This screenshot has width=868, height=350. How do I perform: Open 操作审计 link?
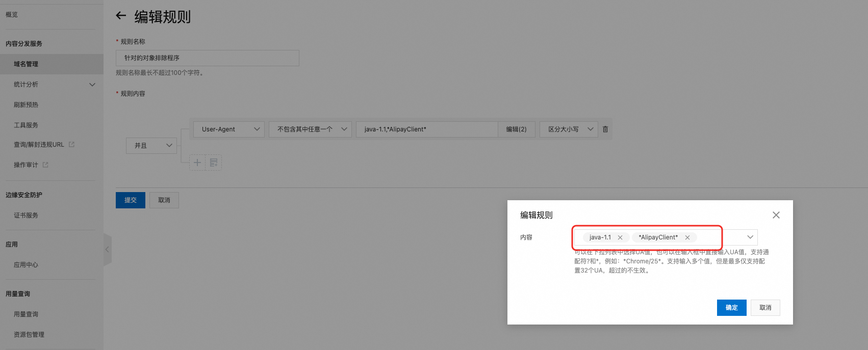[26, 165]
